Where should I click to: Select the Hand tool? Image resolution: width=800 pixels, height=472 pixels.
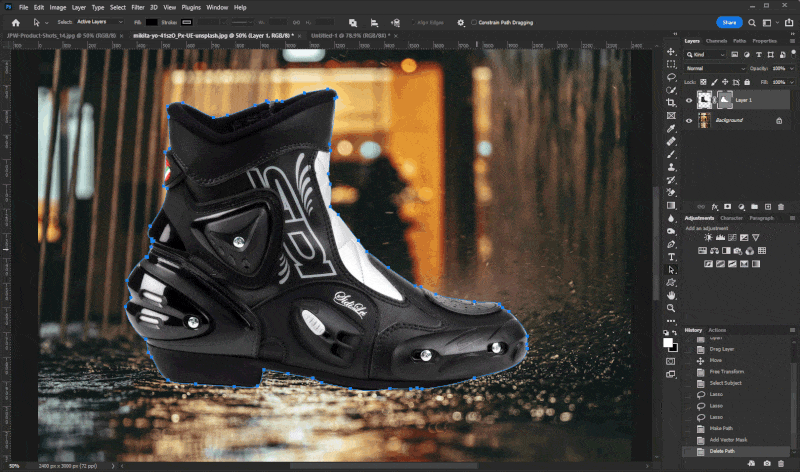[x=671, y=295]
